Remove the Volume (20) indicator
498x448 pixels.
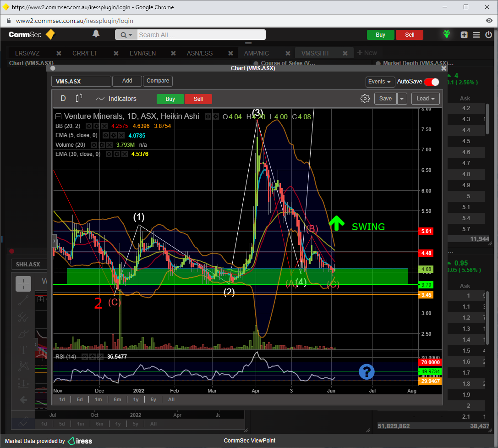[109, 145]
